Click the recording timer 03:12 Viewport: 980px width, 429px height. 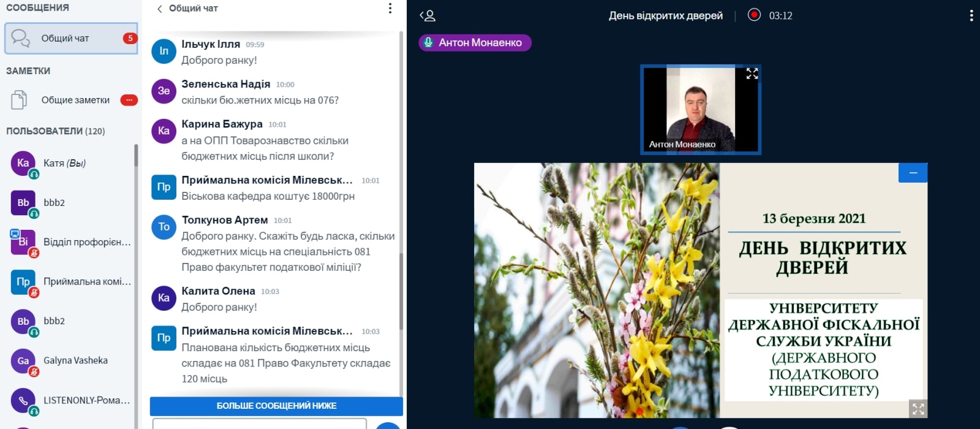[x=781, y=15]
